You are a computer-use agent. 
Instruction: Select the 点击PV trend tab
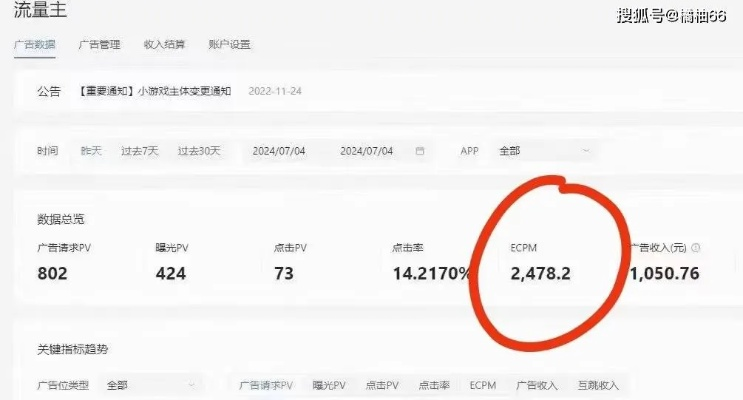click(x=382, y=385)
